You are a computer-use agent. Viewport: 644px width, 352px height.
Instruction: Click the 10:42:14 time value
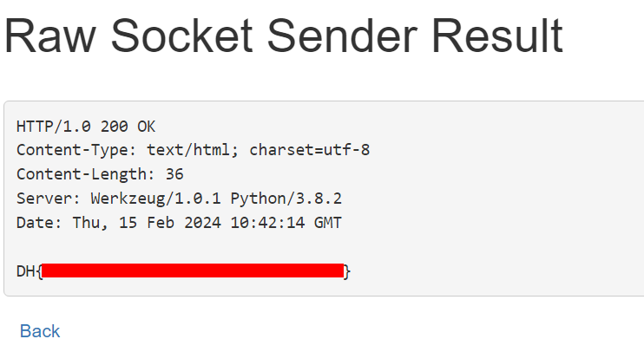[x=267, y=223]
